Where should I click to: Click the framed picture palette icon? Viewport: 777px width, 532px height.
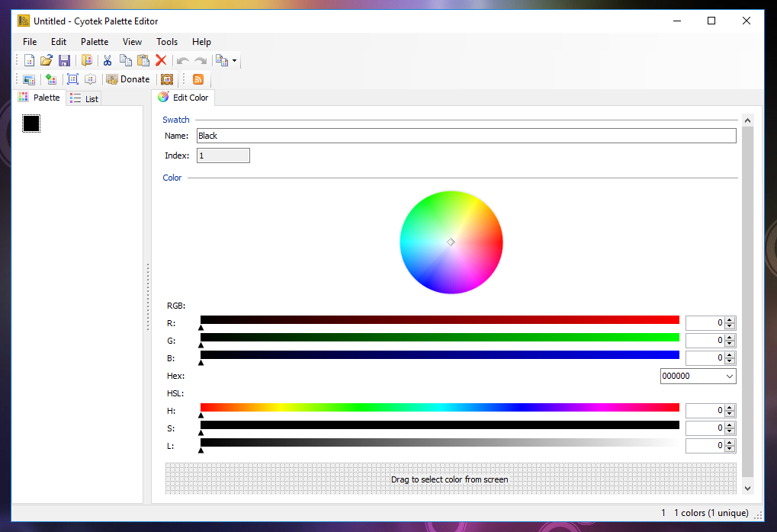167,79
